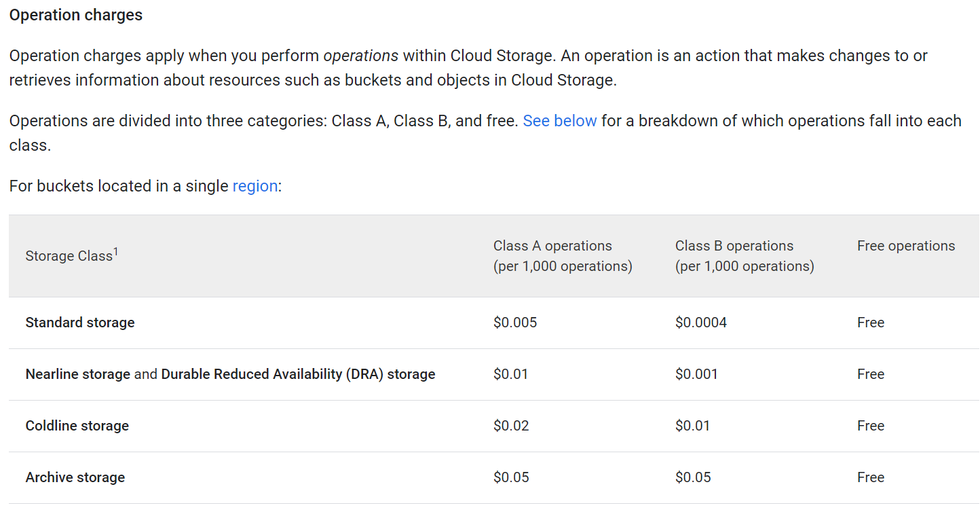Click 'Free' in the Archive storage row
980x512 pixels.
pos(871,477)
